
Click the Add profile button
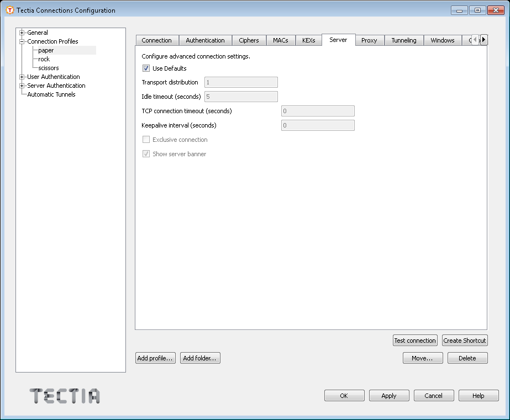pyautogui.click(x=155, y=358)
